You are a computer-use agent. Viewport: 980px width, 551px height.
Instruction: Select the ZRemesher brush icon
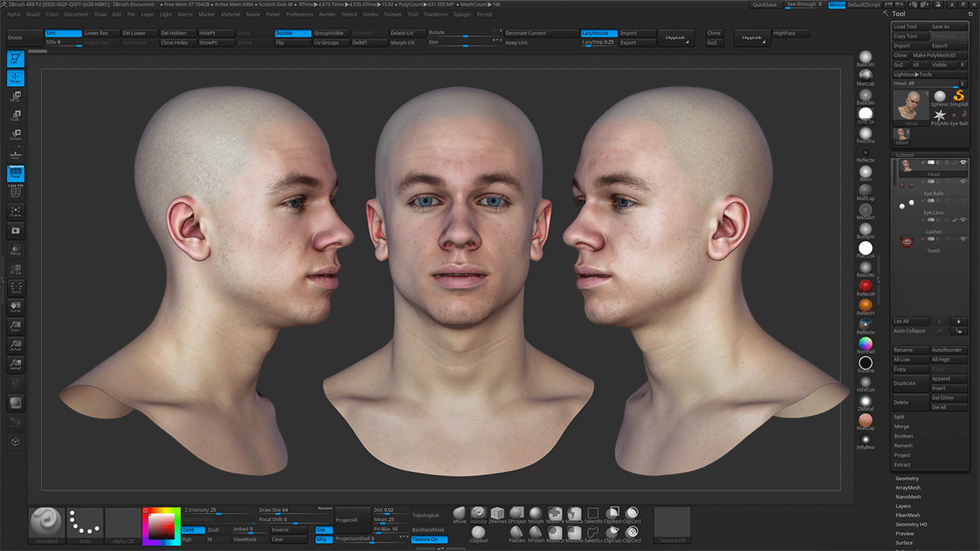click(497, 514)
